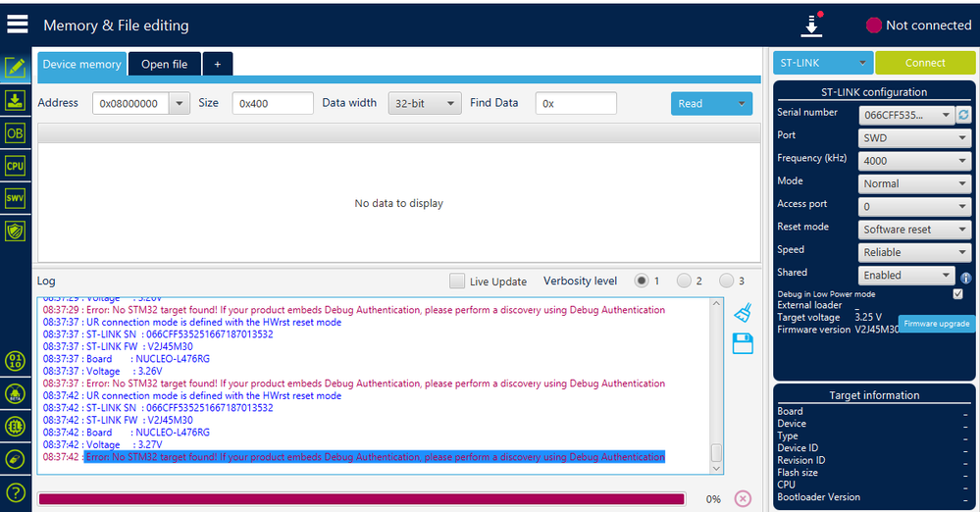Toggle the Live Update checkbox
Viewport: 980px width, 512px height.
click(x=457, y=281)
